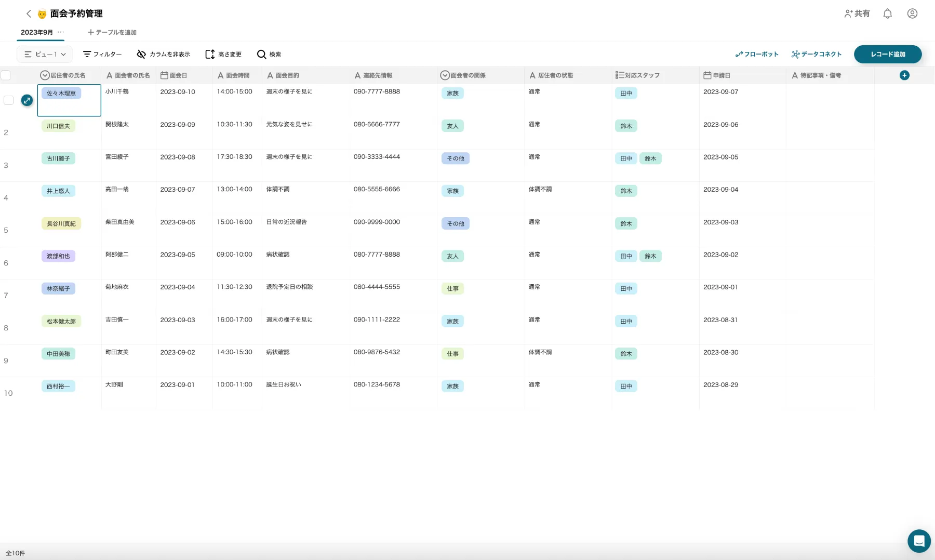Select the 2023年9月 table tab
Viewport: 935px width, 560px height.
point(37,32)
